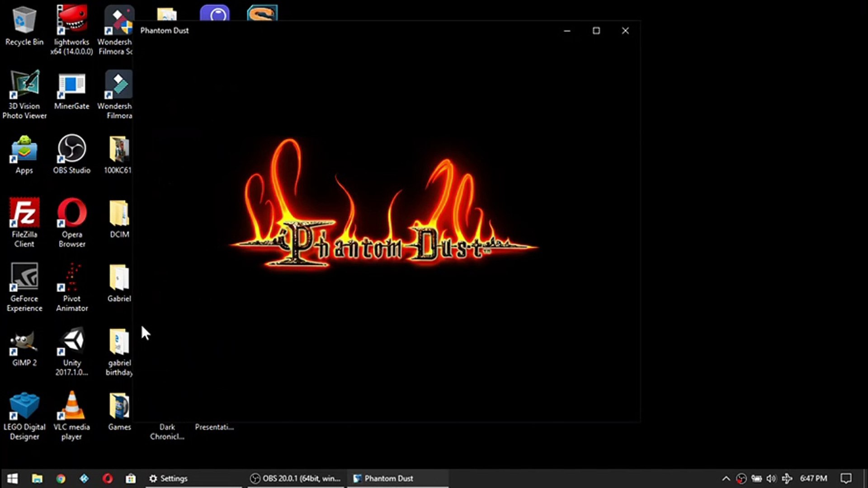This screenshot has height=488, width=868.
Task: Click the Dark Chronicl... desktop item label
Action: click(x=167, y=432)
